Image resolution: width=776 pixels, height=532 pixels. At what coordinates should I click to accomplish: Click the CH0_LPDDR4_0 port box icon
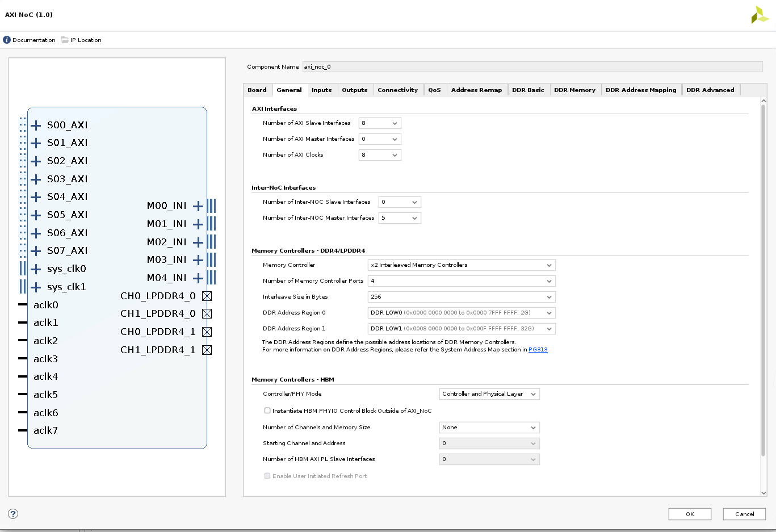[x=207, y=296]
